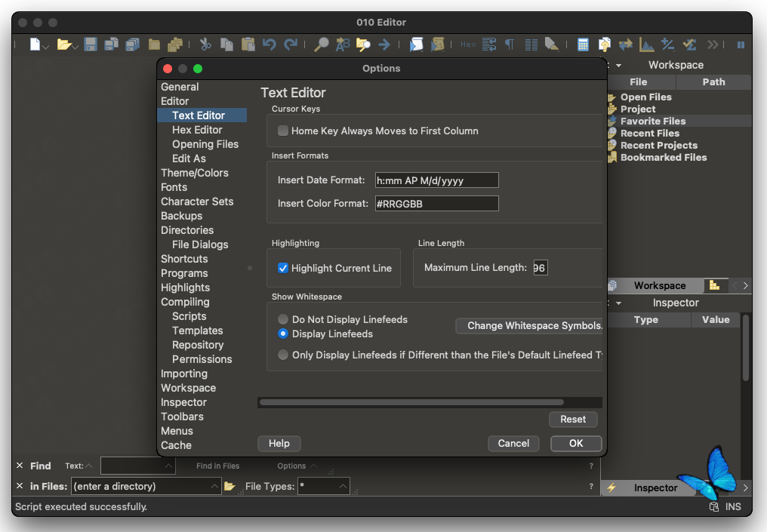Click the Goto arrow toolbar icon
The image size is (767, 532).
coord(384,45)
